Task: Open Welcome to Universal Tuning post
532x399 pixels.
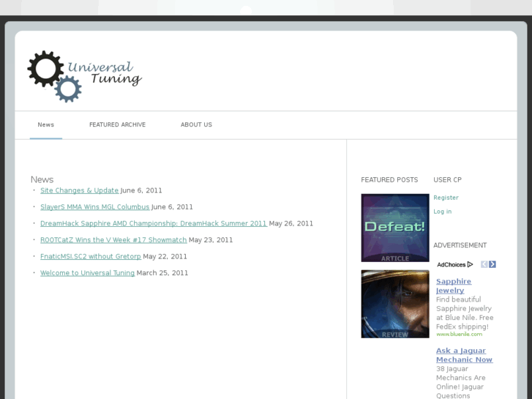Action: (88, 273)
